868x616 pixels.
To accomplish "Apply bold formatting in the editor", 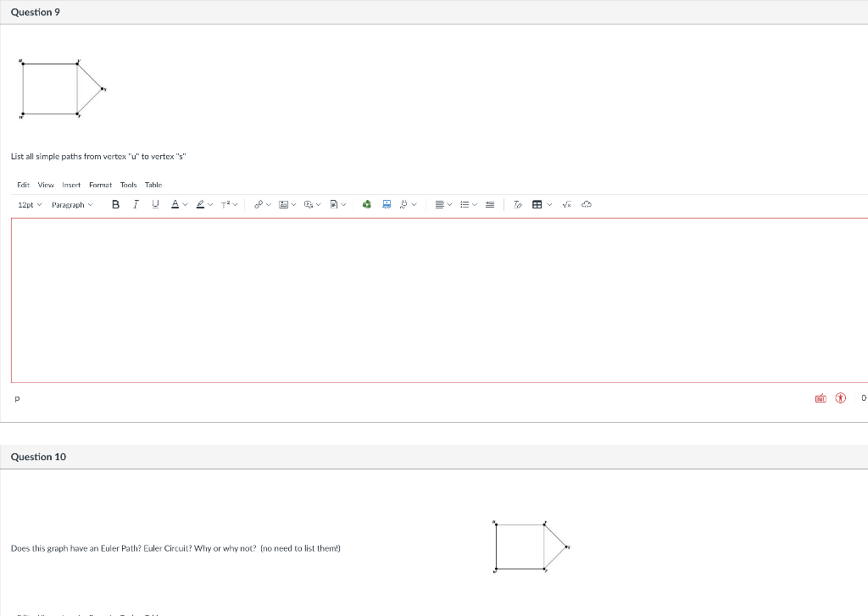I will [114, 204].
